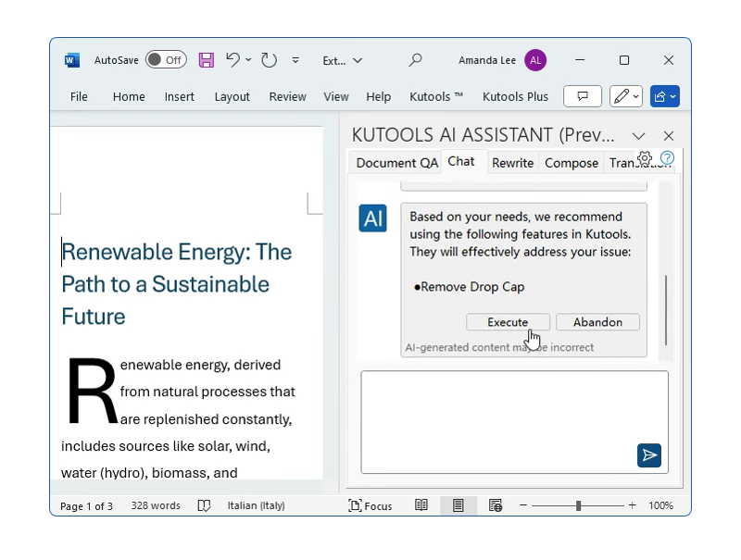Open the undo history dropdown arrow

pyautogui.click(x=248, y=60)
